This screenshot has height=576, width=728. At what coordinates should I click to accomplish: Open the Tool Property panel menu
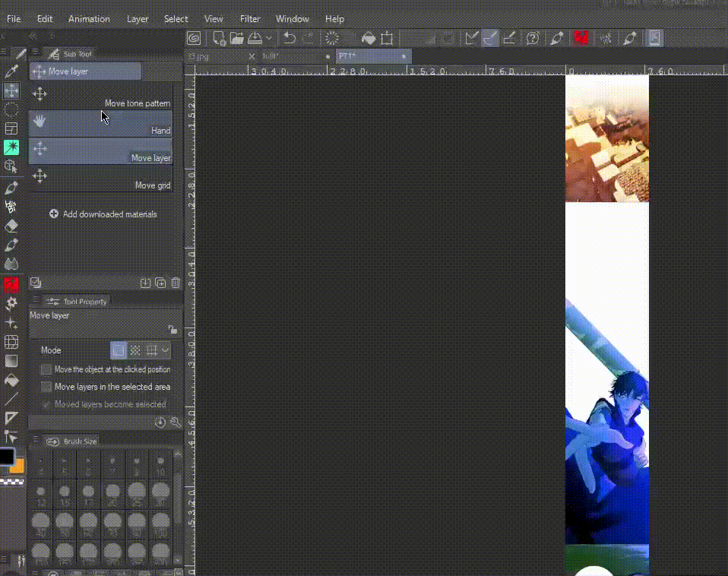[x=35, y=300]
